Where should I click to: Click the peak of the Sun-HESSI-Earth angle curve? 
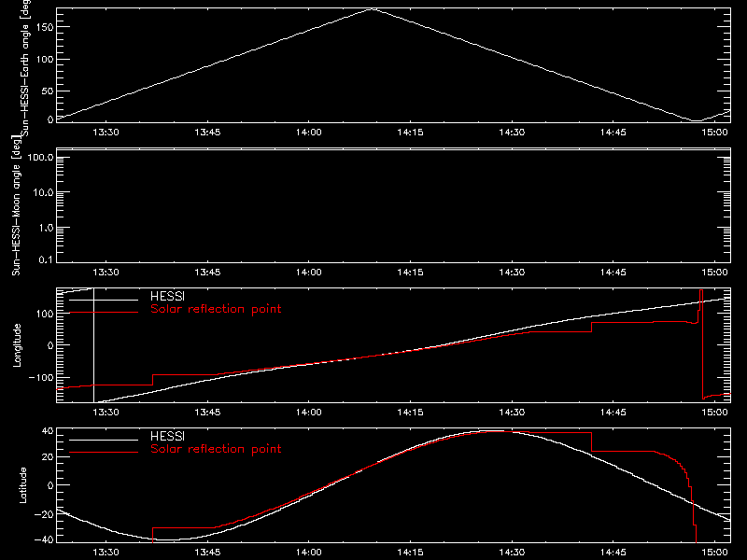[373, 8]
